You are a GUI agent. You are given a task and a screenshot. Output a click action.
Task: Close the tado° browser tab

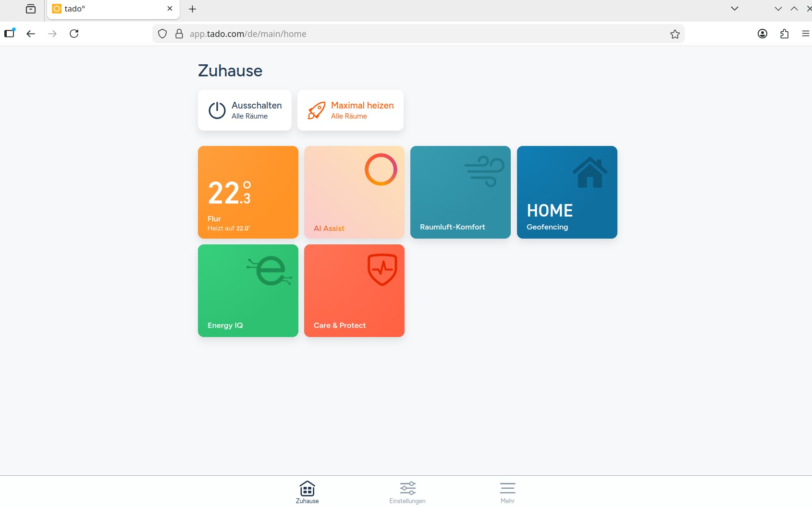point(170,9)
